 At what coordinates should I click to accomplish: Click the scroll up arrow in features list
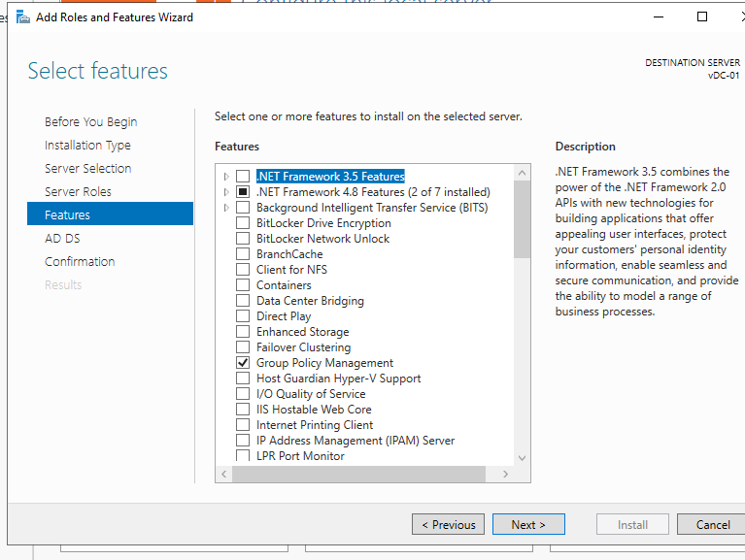(522, 173)
